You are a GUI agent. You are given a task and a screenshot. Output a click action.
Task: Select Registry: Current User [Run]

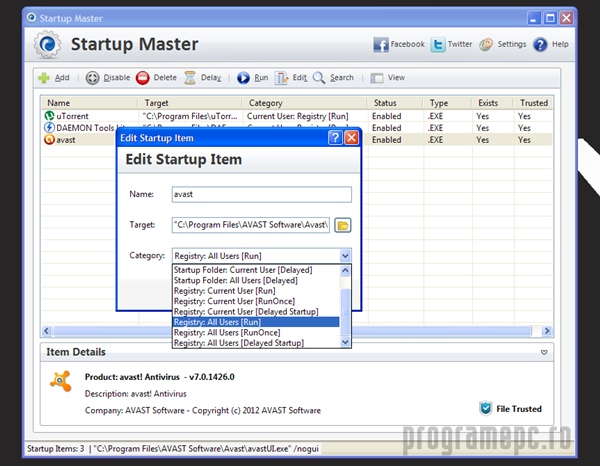[x=256, y=291]
